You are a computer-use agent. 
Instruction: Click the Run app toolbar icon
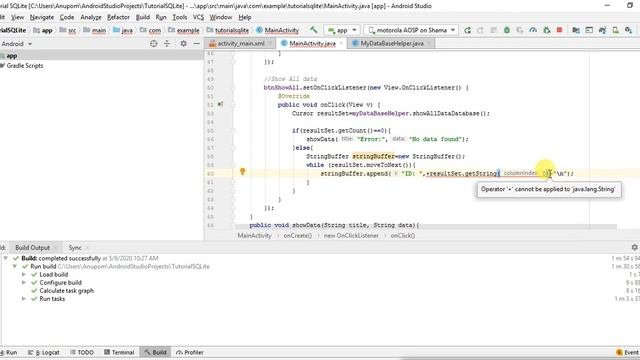(467, 30)
